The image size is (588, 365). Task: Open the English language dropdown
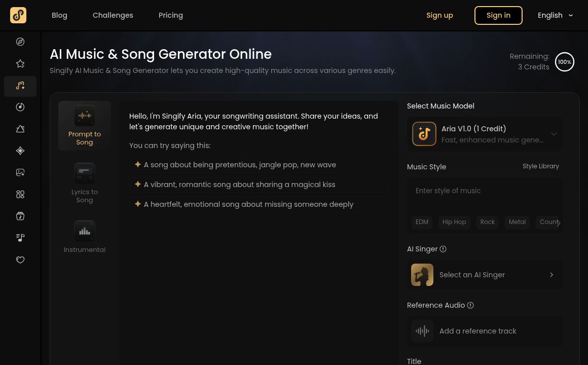click(x=556, y=15)
